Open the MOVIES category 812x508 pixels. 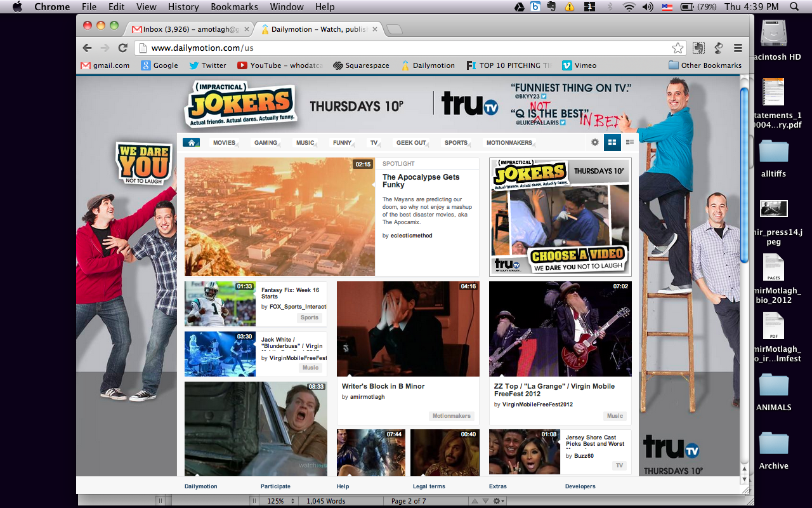point(224,143)
